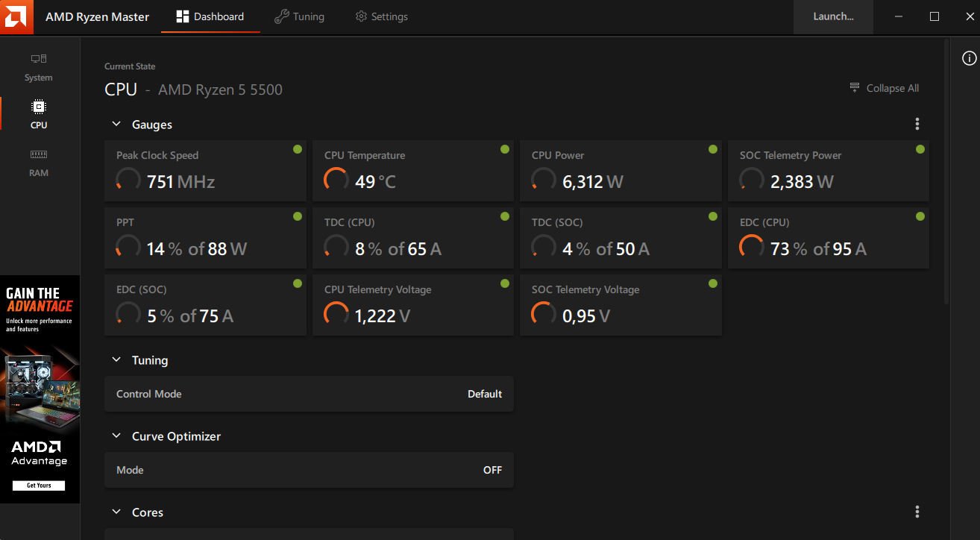Click the 49 °C temperature value

click(x=376, y=181)
